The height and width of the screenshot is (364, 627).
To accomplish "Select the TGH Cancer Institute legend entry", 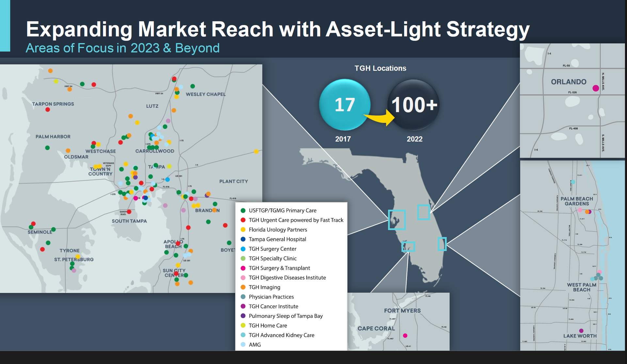I will [x=273, y=307].
